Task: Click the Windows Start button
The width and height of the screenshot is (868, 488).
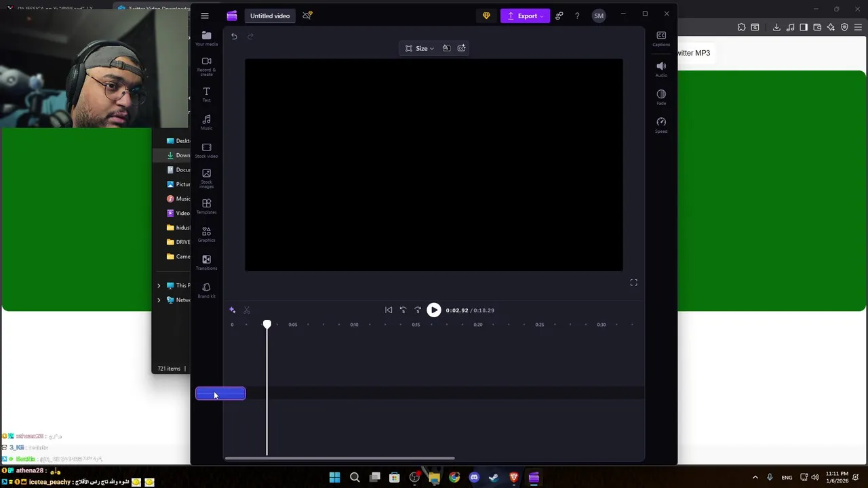Action: click(334, 478)
